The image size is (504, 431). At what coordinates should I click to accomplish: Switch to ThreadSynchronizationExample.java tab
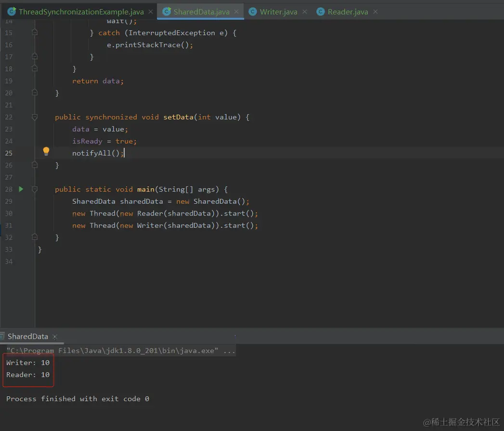coord(81,12)
